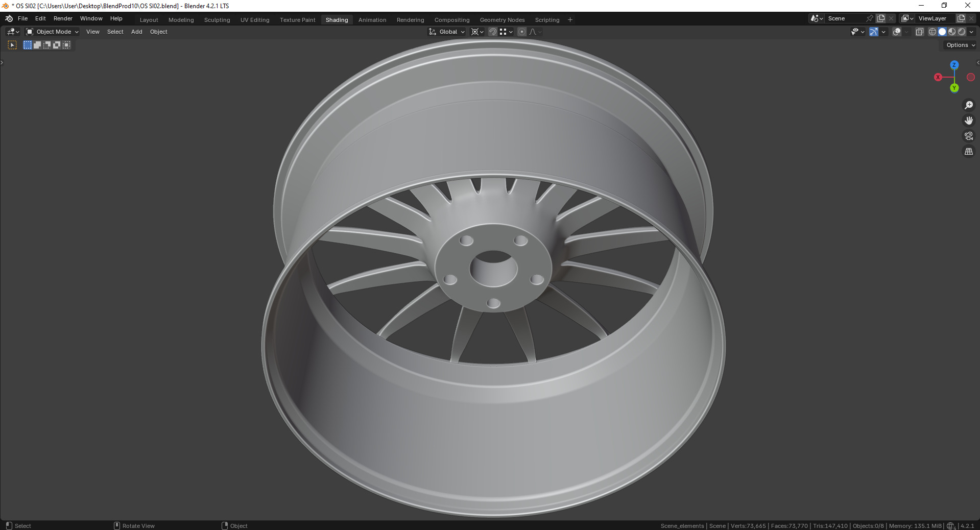Choose Subtract selection mode icon

pyautogui.click(x=47, y=45)
